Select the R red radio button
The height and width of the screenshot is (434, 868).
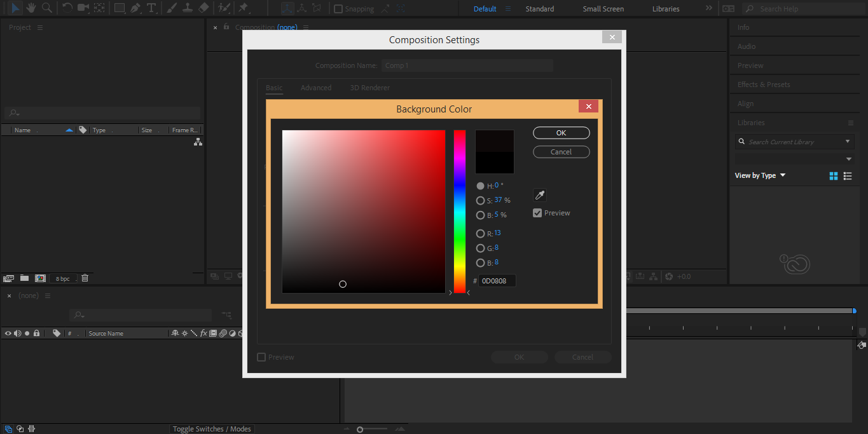pos(481,233)
